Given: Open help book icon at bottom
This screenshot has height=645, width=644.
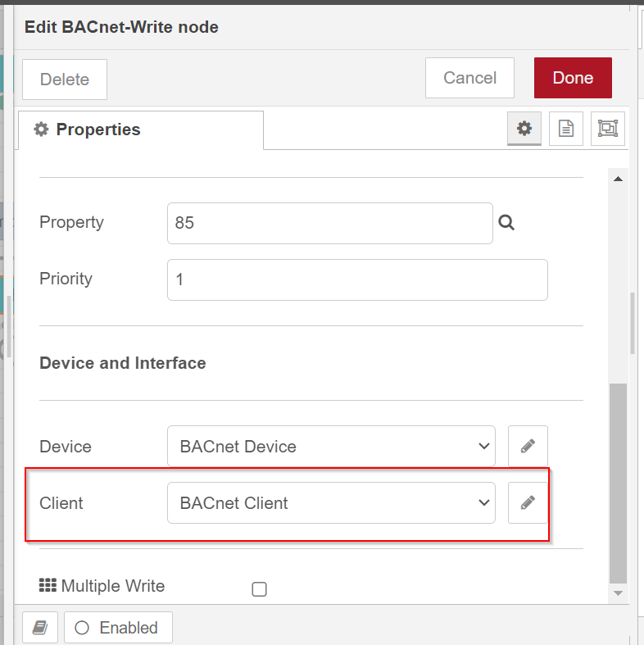Looking at the screenshot, I should [x=40, y=627].
